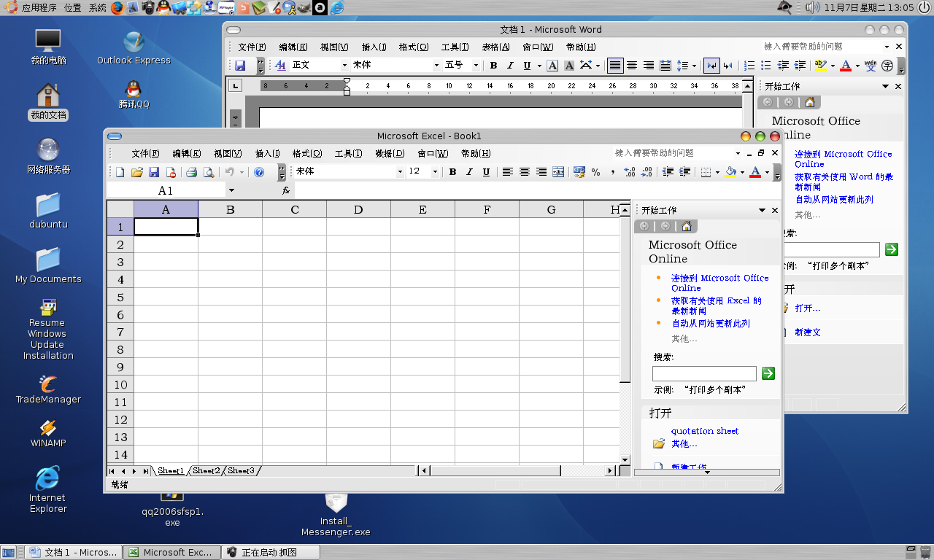Screen dimensions: 934x560
Task: Click Microsoft Excel taskbar button
Action: pos(171,552)
